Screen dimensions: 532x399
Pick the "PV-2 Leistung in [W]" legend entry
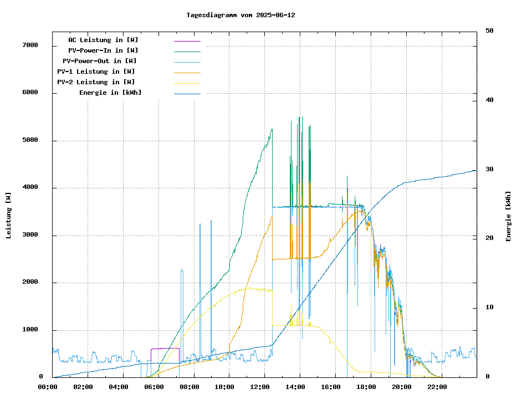pos(96,82)
